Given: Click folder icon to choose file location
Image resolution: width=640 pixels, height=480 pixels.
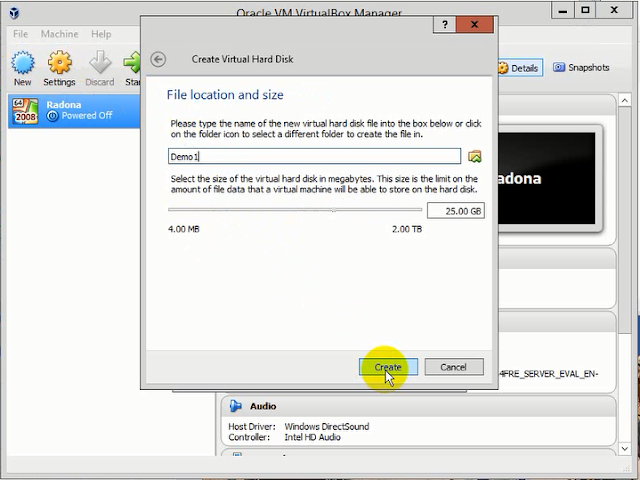Looking at the screenshot, I should tap(474, 156).
